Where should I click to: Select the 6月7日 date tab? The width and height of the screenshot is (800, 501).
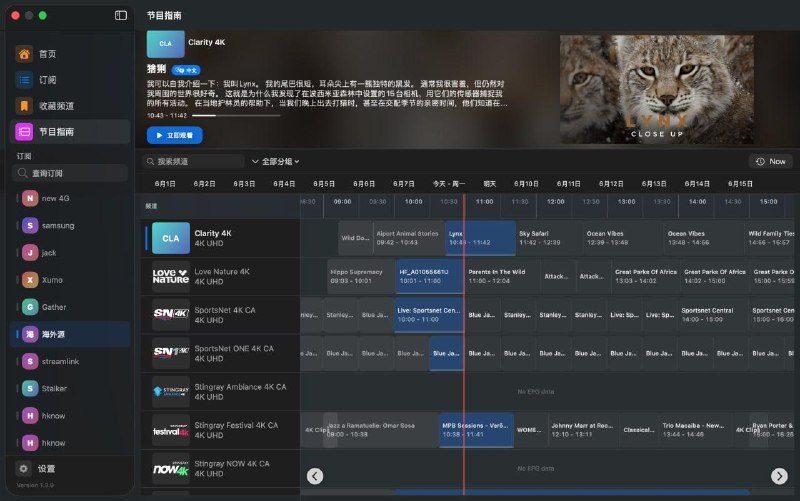[x=404, y=184]
